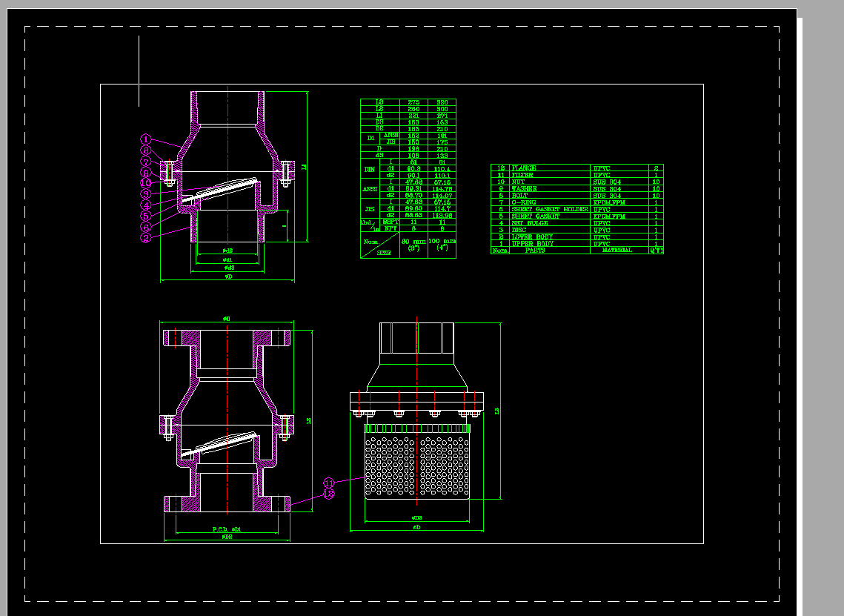This screenshot has width=844, height=616.
Task: Click value 275 in the size table
Action: [x=413, y=102]
